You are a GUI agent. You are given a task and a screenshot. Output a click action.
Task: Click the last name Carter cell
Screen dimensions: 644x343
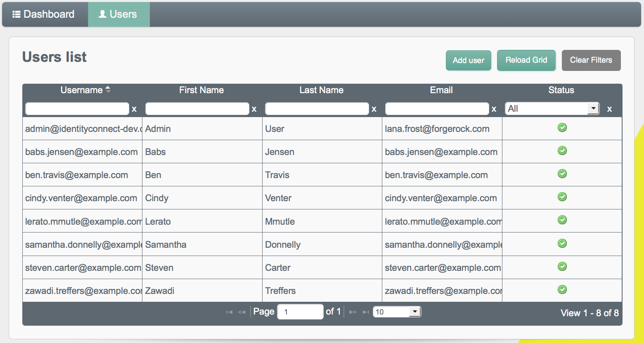tap(322, 268)
